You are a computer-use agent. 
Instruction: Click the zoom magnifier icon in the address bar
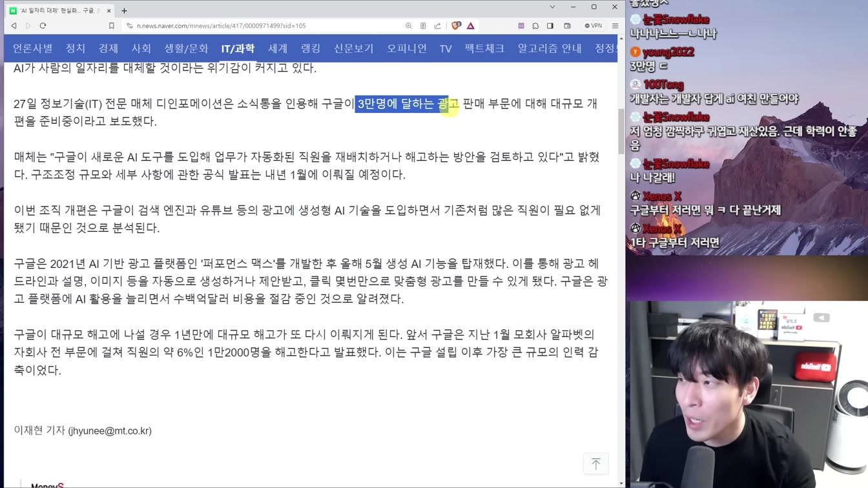coord(409,26)
